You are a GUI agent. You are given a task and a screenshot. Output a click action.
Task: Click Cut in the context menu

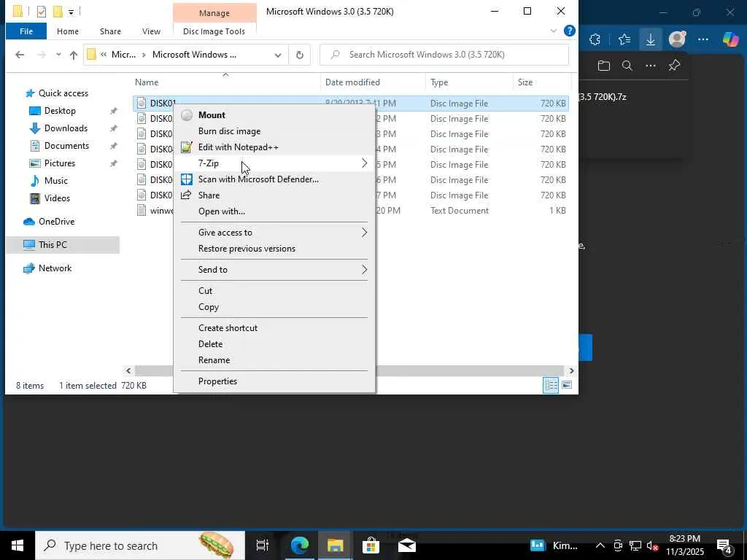coord(205,290)
